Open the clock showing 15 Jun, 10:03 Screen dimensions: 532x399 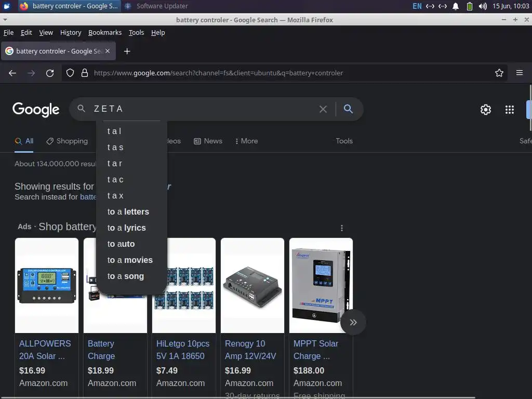(511, 6)
